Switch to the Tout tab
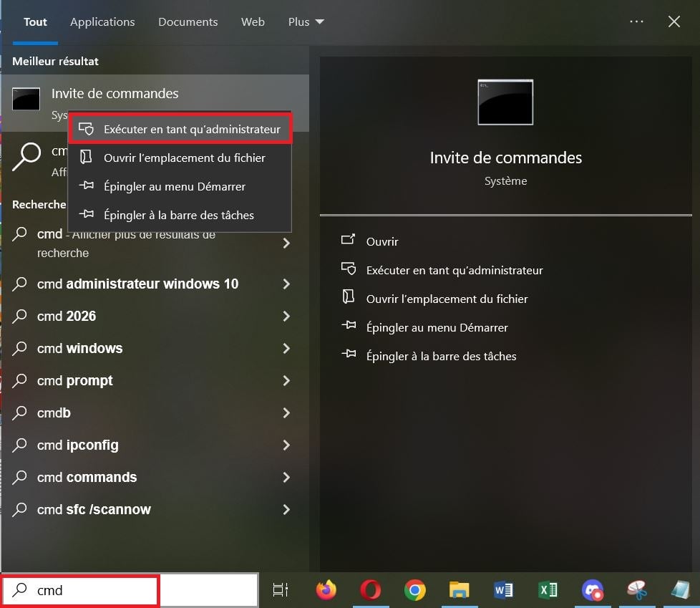 pos(35,22)
